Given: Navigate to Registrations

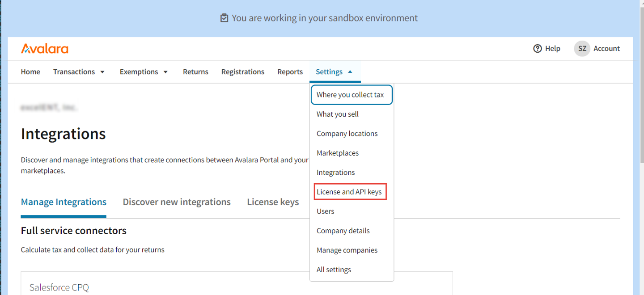Looking at the screenshot, I should pyautogui.click(x=243, y=72).
